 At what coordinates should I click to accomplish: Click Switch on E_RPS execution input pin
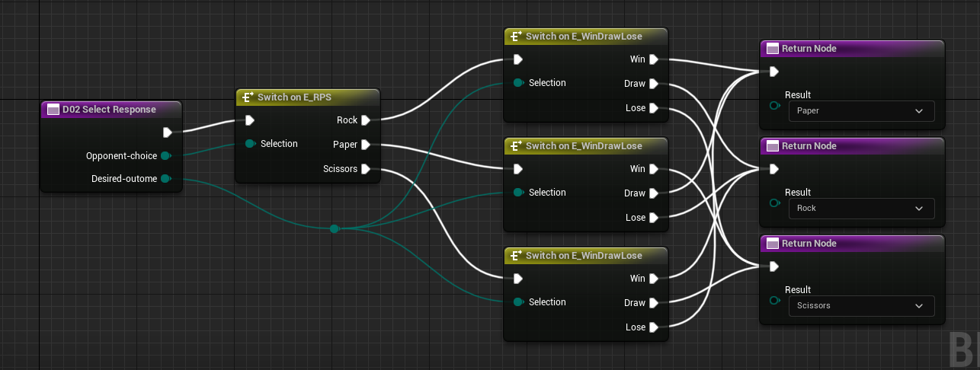point(249,120)
